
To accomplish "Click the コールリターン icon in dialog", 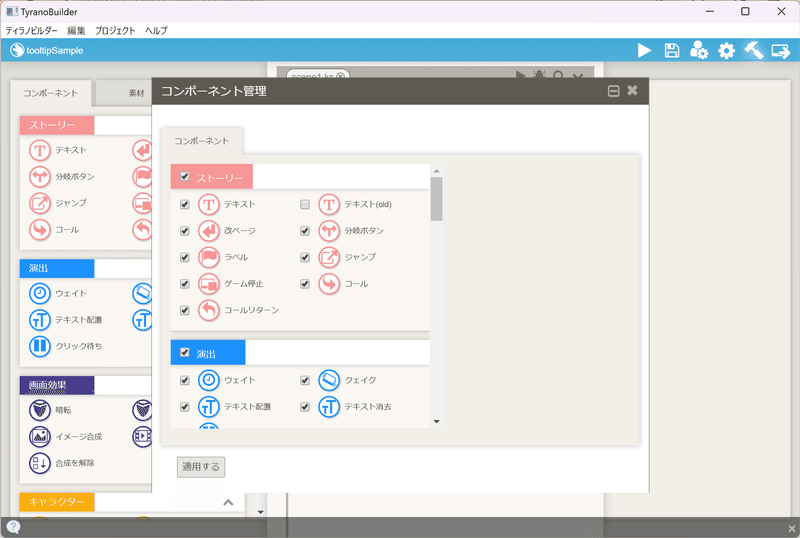I will click(209, 310).
